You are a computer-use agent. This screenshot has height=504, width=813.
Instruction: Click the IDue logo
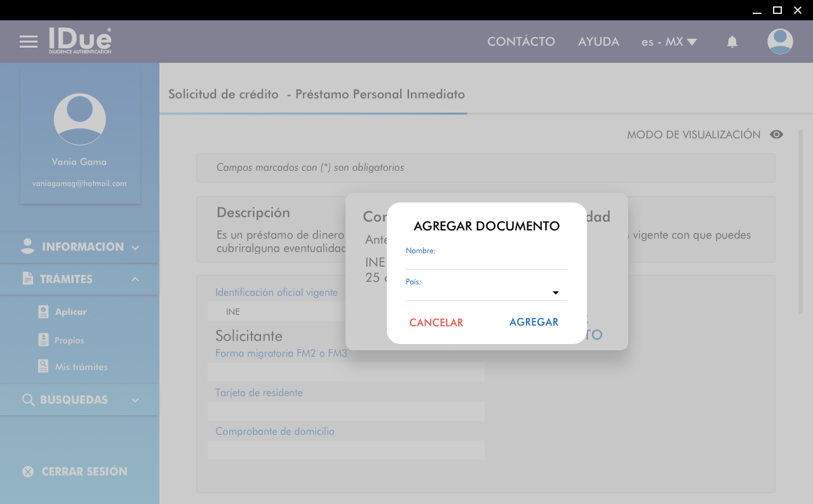pyautogui.click(x=80, y=41)
